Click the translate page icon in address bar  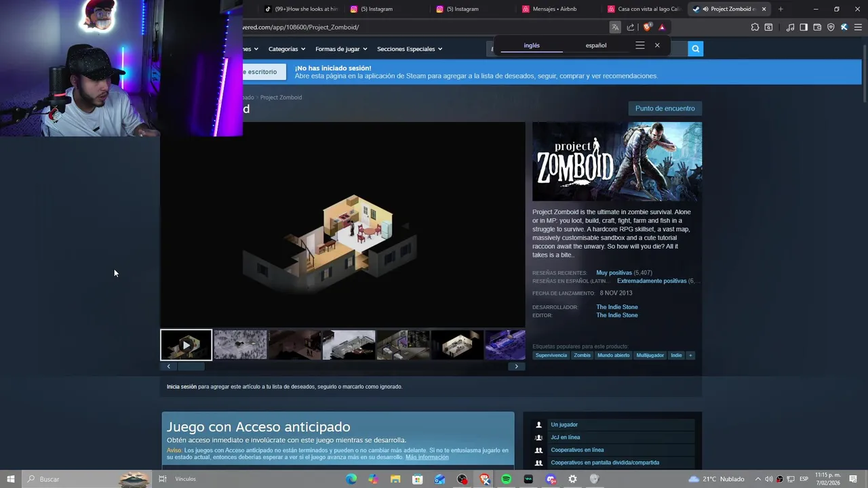click(x=615, y=27)
